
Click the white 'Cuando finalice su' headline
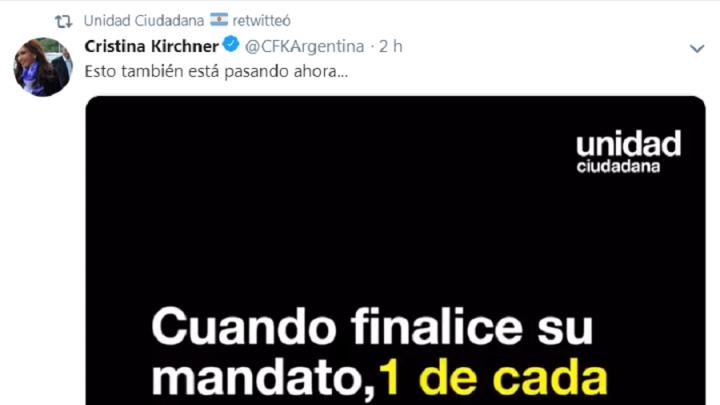pyautogui.click(x=372, y=327)
